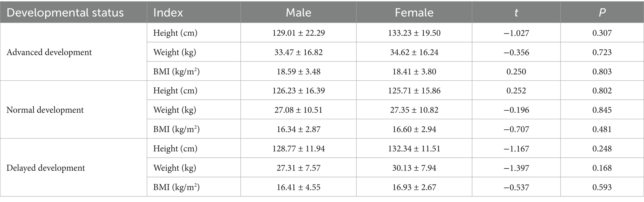This screenshot has width=644, height=202.
Task: Click the Index column header
Action: [x=168, y=13]
